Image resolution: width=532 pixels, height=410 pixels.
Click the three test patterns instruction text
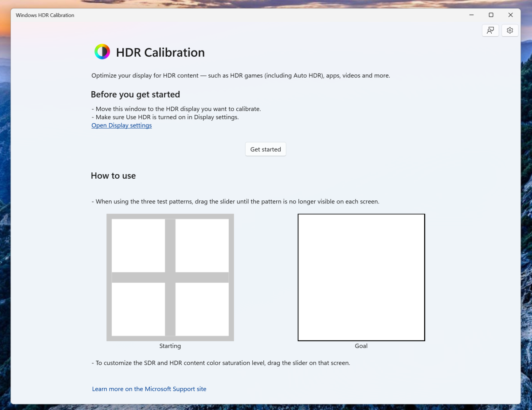(235, 201)
